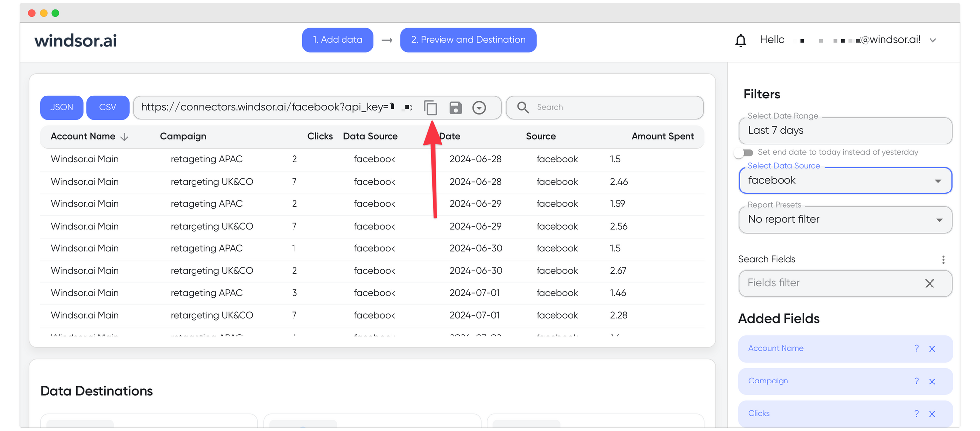Click the Filters heading
Viewport: 980px width, 431px height.
pos(762,94)
